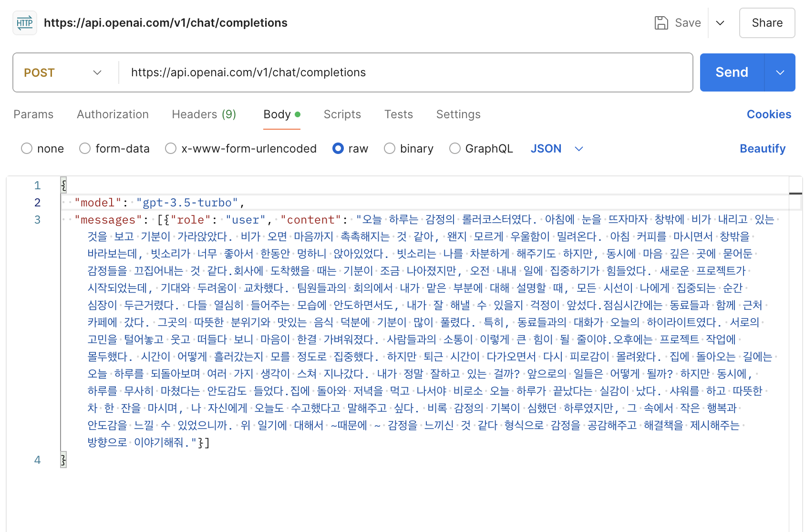Screen dimensions: 805x532
Task: Select the raw body type radio
Action: tap(338, 149)
